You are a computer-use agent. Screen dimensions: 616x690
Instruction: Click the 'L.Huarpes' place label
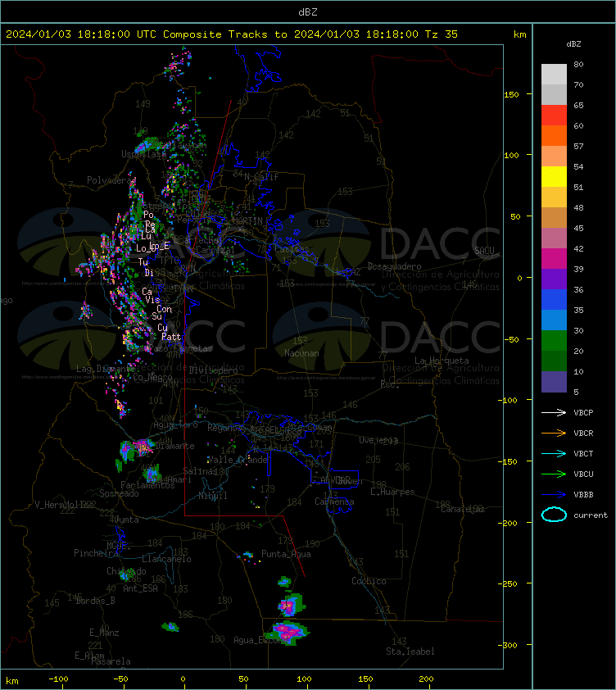(x=392, y=492)
